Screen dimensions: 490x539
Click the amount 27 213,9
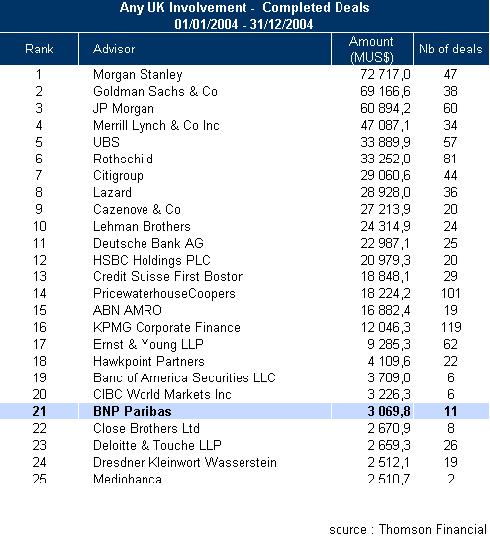click(x=385, y=209)
